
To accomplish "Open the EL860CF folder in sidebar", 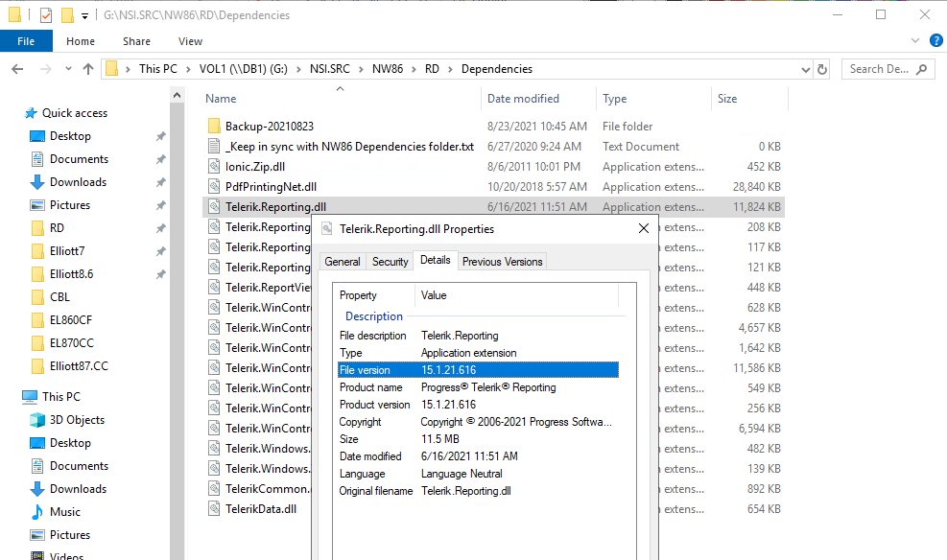I will point(71,320).
